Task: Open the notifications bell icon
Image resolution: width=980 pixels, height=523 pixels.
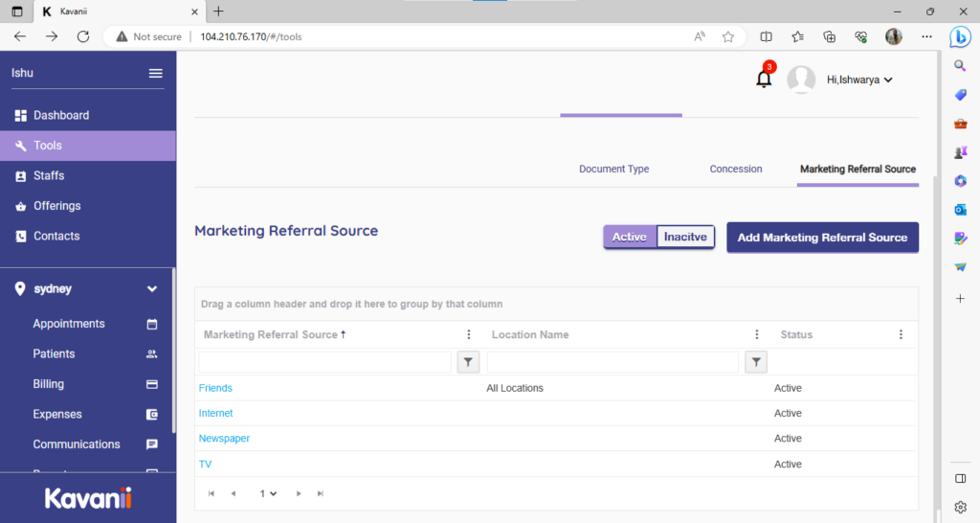Action: tap(764, 80)
